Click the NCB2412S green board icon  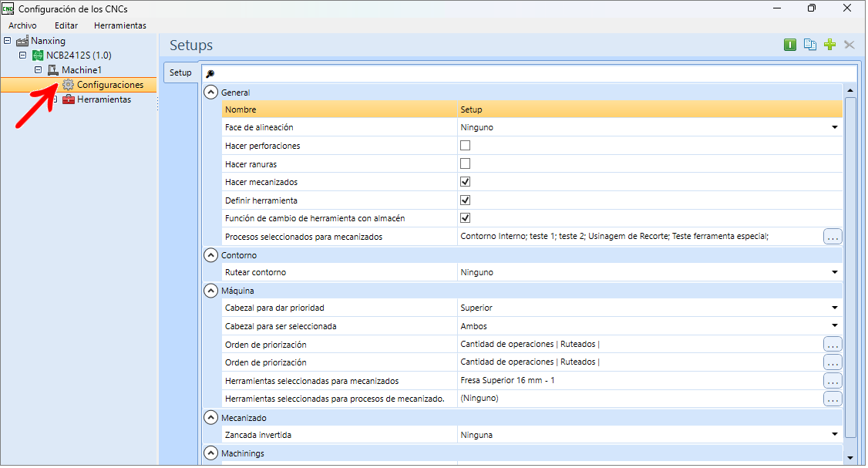tap(38, 56)
